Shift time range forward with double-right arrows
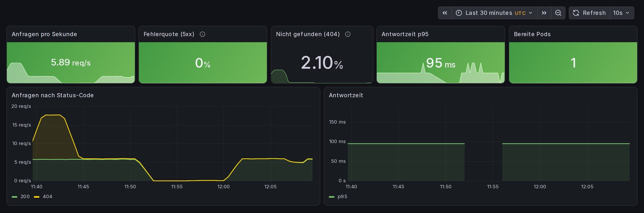The image size is (644, 213). 544,13
